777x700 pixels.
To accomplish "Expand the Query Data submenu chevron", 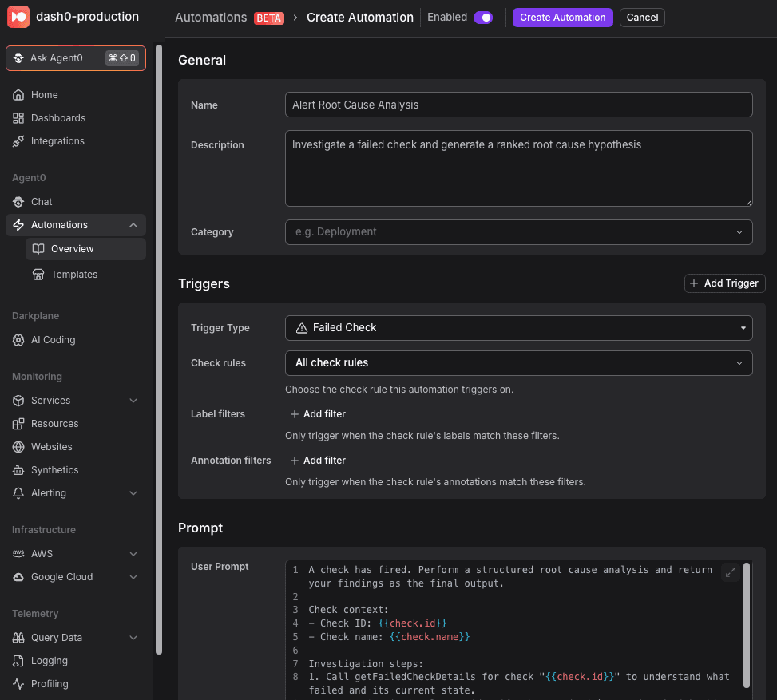I will point(133,638).
